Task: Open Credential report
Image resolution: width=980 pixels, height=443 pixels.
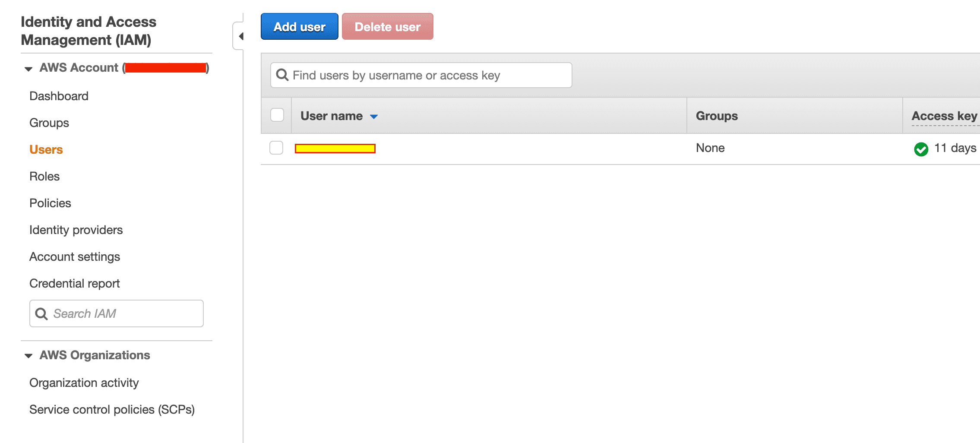Action: (x=75, y=283)
